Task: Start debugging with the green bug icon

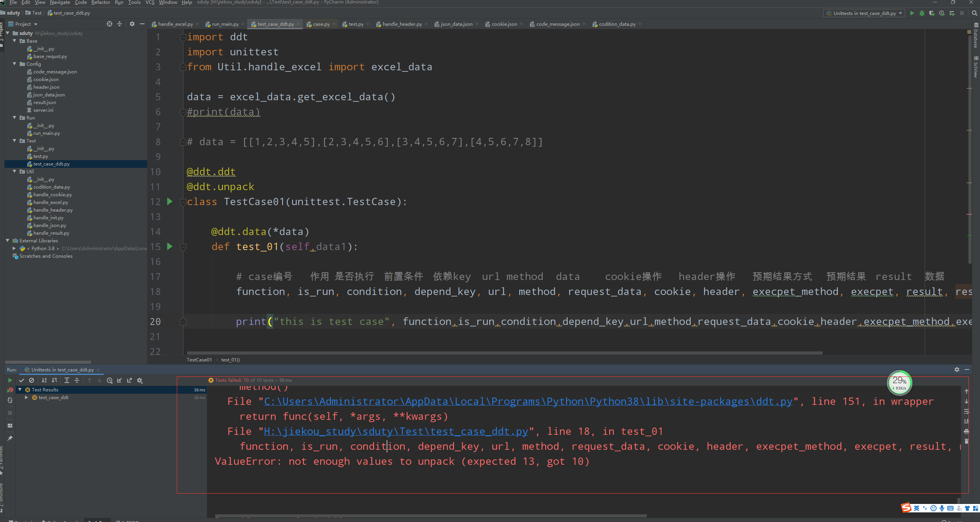Action: 922,13
